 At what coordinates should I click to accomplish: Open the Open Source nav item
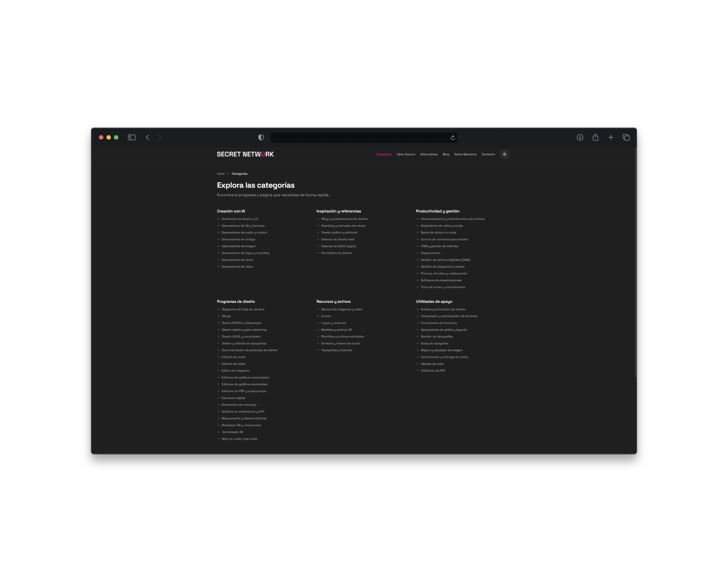pos(406,155)
